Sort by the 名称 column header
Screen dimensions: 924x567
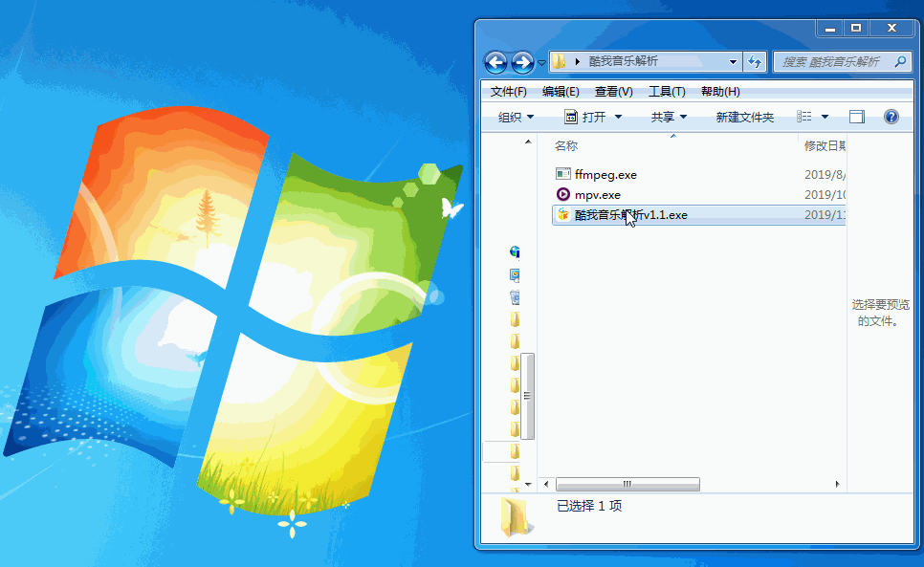pyautogui.click(x=566, y=145)
